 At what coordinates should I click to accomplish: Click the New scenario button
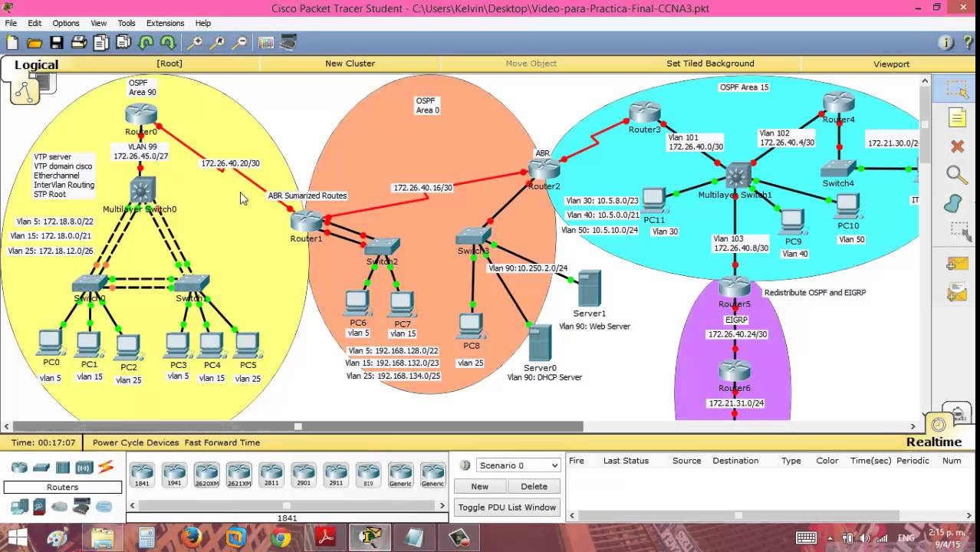point(479,486)
